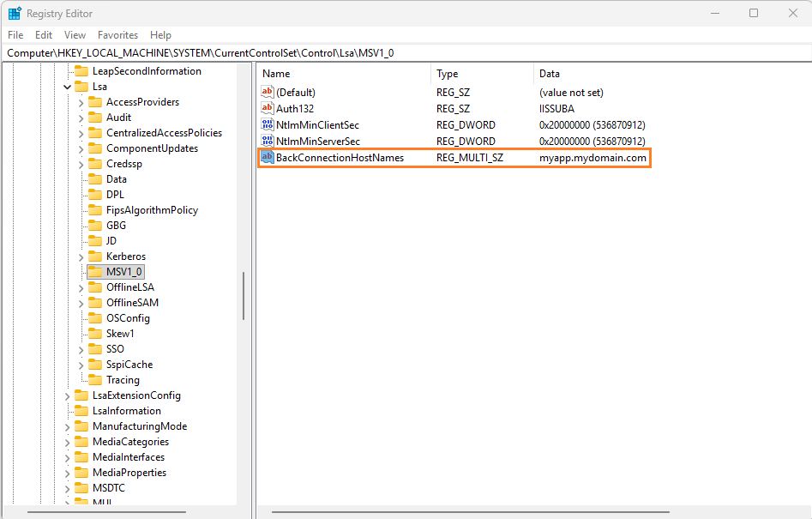Screen dimensions: 812x519
Task: Expand the CentralizedAccessPolicies key
Action: (81, 134)
